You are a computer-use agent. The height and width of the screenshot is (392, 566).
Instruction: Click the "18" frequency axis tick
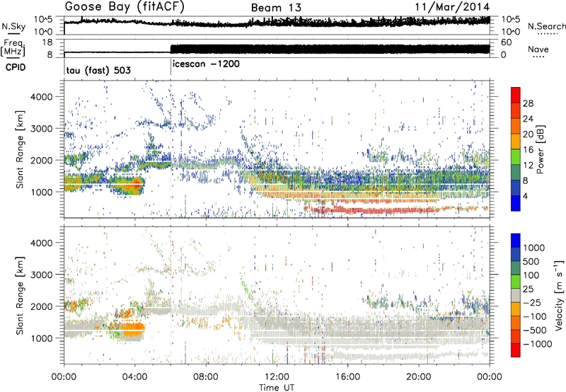point(47,42)
